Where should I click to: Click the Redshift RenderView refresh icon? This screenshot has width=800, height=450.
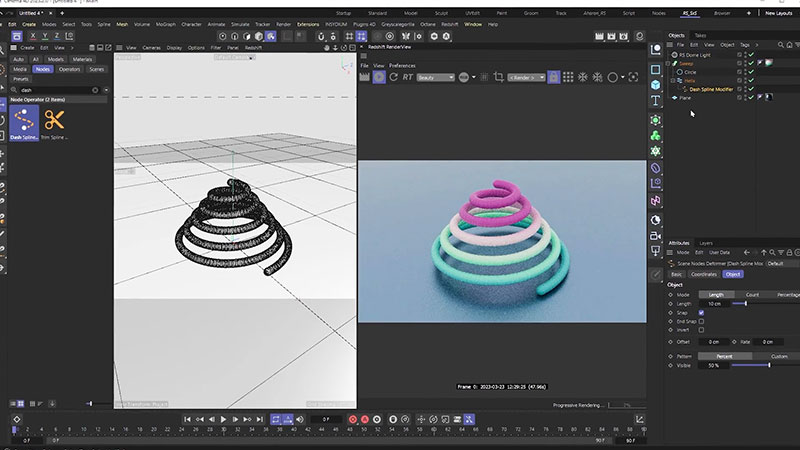(x=392, y=77)
